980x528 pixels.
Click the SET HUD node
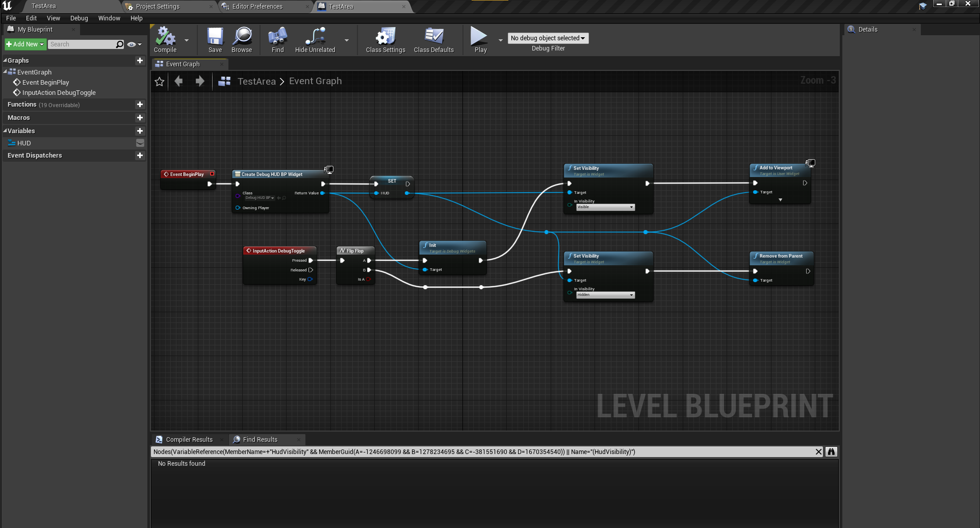(392, 187)
